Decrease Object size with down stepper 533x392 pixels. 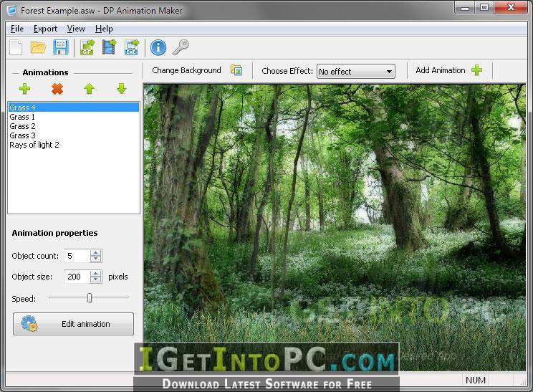tap(96, 280)
